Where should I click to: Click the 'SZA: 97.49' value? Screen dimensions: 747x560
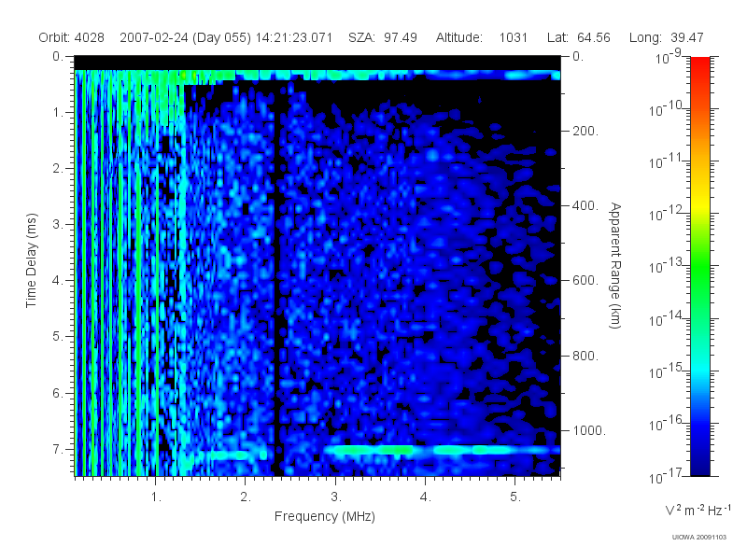pos(383,37)
